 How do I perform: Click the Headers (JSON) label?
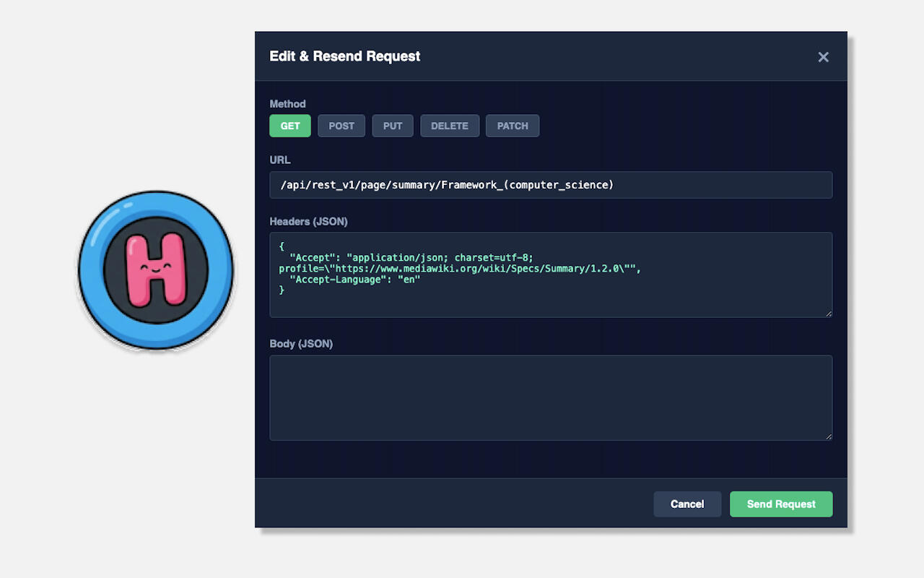point(308,222)
